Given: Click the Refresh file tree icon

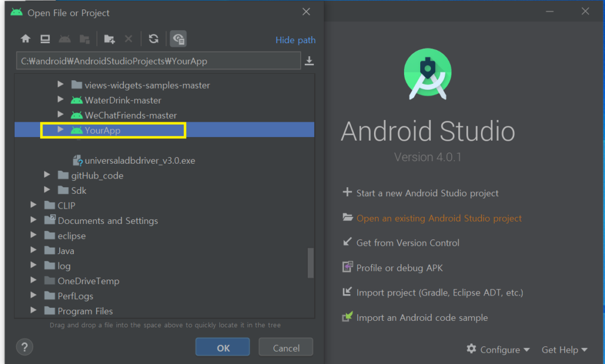Looking at the screenshot, I should click(x=154, y=39).
